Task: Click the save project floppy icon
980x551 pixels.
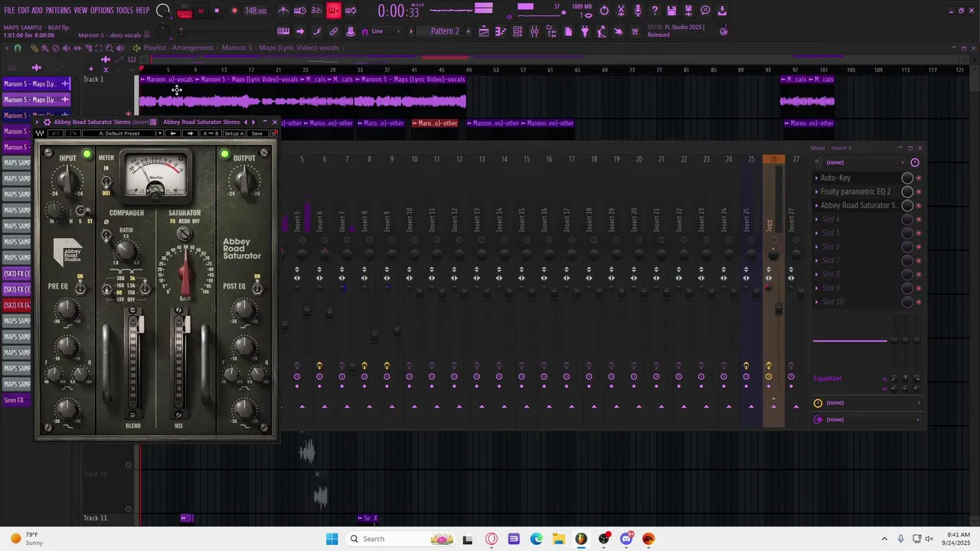Action: coord(671,11)
